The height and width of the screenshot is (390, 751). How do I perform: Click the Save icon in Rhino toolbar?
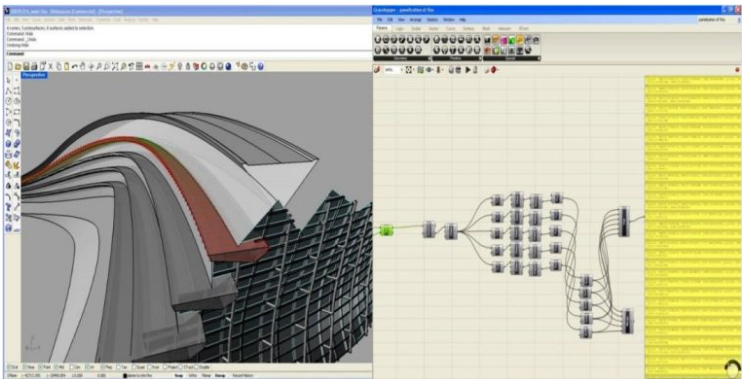coord(26,66)
